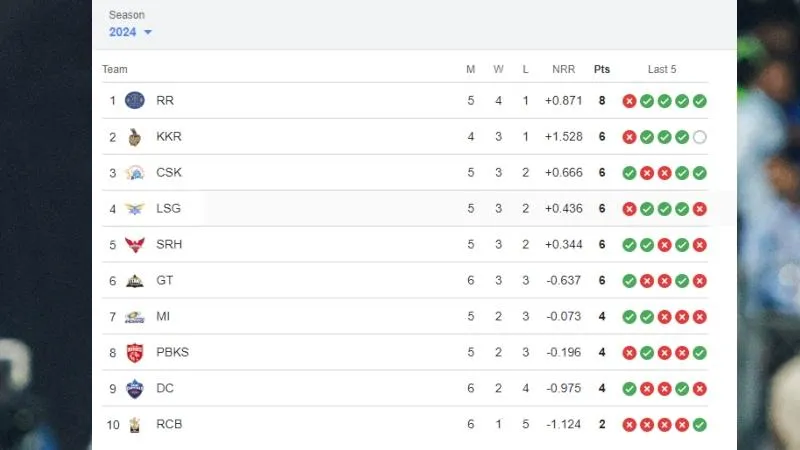Click the Last 5 column header

662,69
